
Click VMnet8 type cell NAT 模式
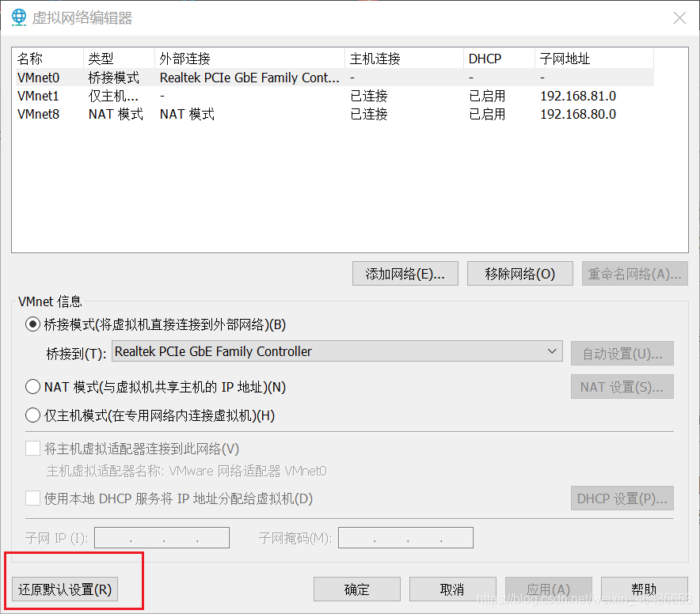tap(116, 114)
